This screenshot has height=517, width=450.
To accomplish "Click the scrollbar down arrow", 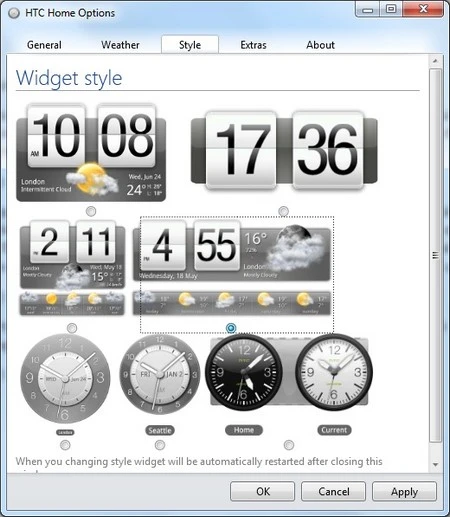I will click(x=435, y=464).
